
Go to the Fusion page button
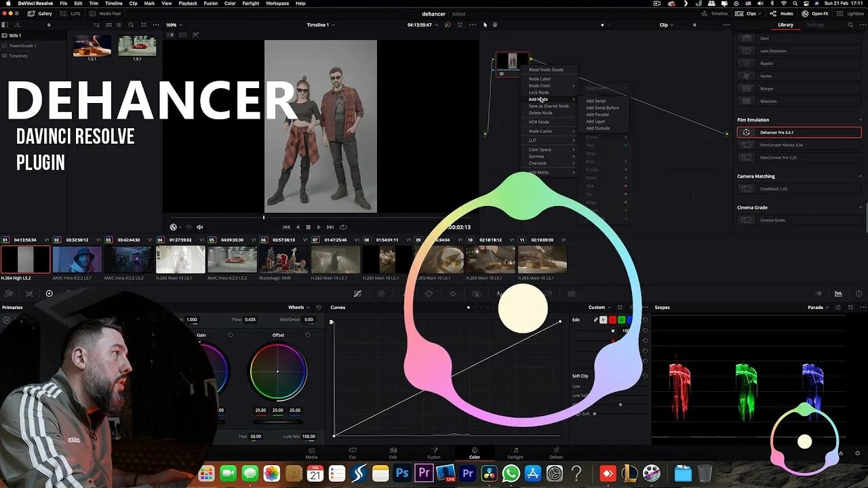pyautogui.click(x=434, y=453)
